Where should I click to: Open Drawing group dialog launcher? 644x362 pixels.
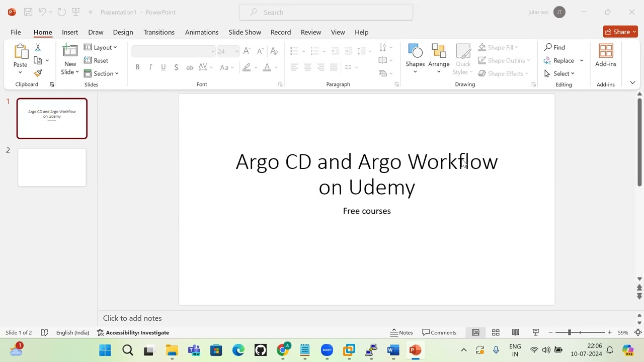[533, 84]
